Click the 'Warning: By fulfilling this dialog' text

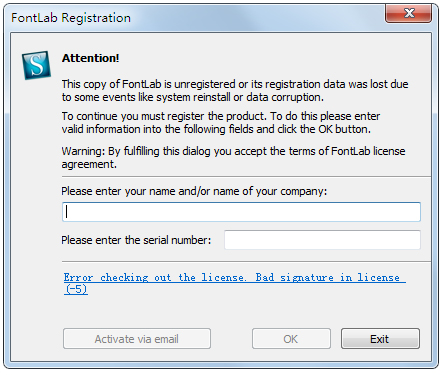click(x=233, y=157)
